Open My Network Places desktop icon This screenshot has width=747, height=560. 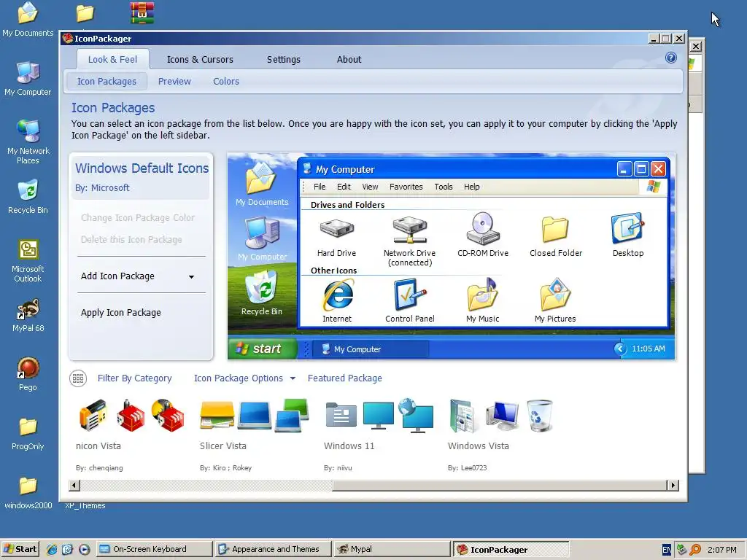[28, 131]
